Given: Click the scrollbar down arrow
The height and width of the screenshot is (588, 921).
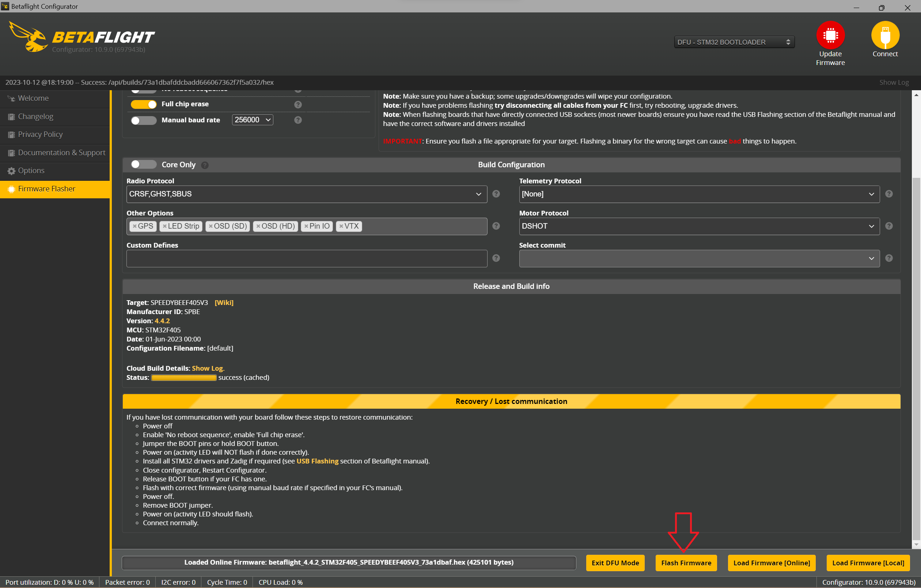Looking at the screenshot, I should pos(916,544).
